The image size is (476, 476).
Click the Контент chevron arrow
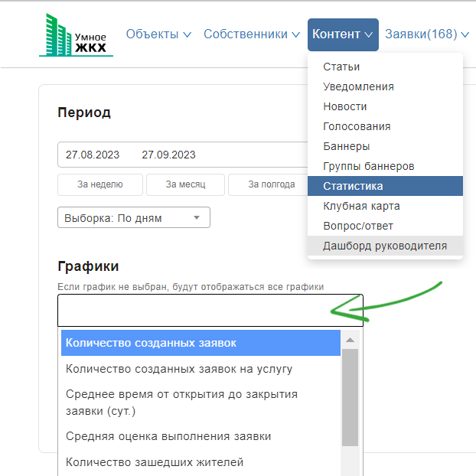[369, 35]
